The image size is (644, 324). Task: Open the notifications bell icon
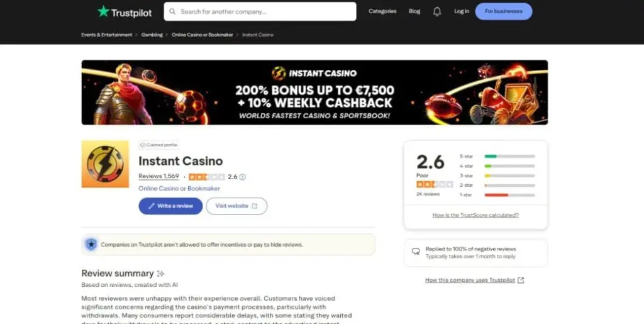(437, 11)
